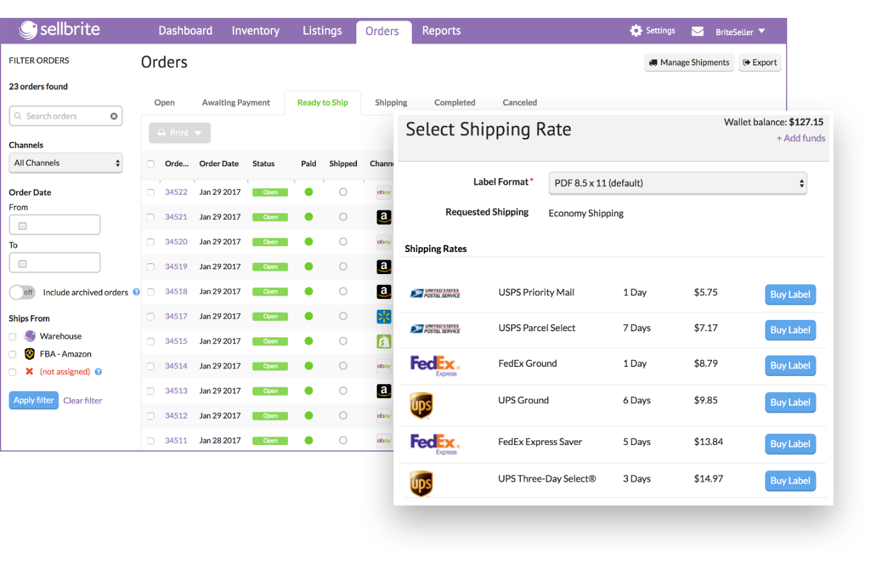Click the eBay channel icon on order 34522
The width and height of the screenshot is (882, 588).
(384, 192)
